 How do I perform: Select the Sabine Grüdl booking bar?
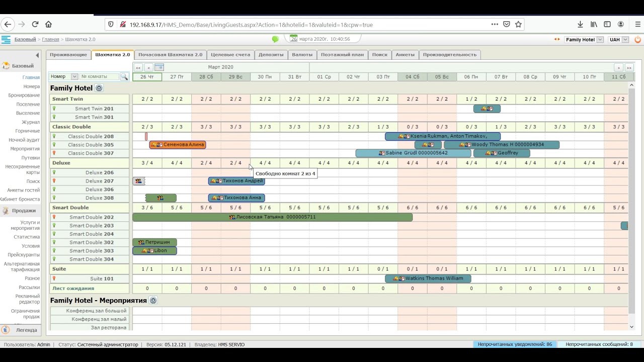(413, 153)
